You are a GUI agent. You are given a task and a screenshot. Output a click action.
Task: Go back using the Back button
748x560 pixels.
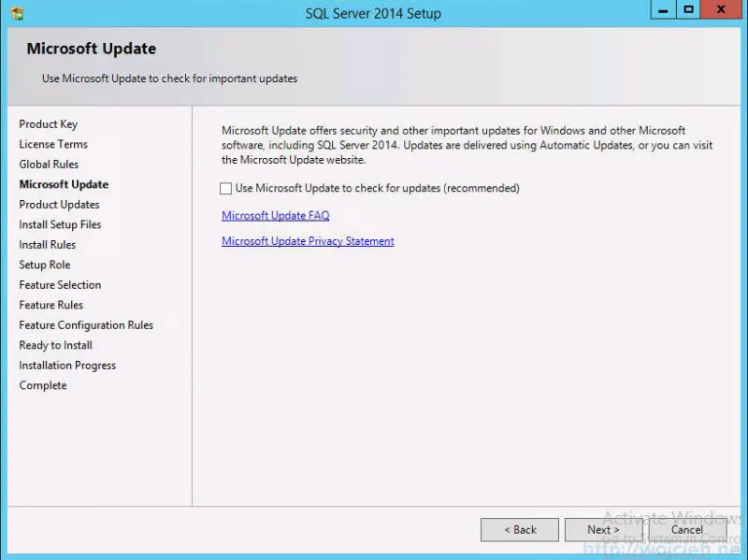point(519,529)
